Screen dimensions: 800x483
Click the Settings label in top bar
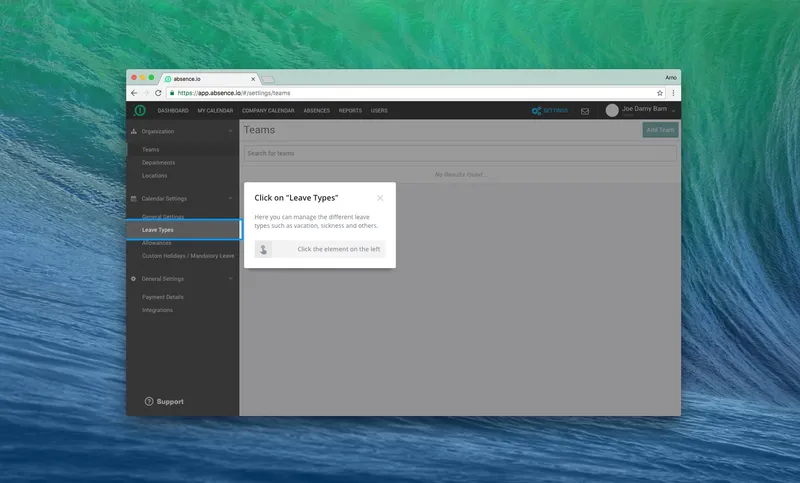(x=556, y=111)
